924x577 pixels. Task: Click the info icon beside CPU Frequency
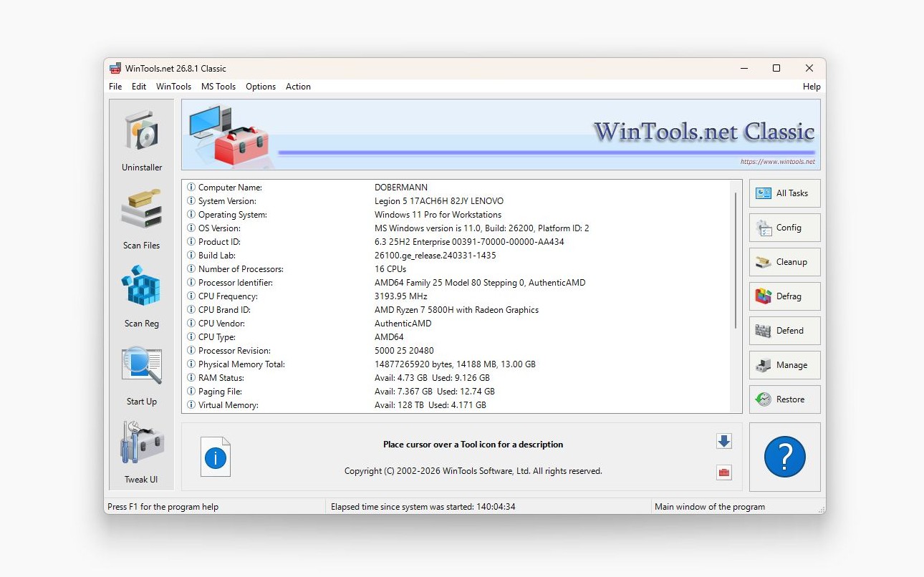click(191, 296)
